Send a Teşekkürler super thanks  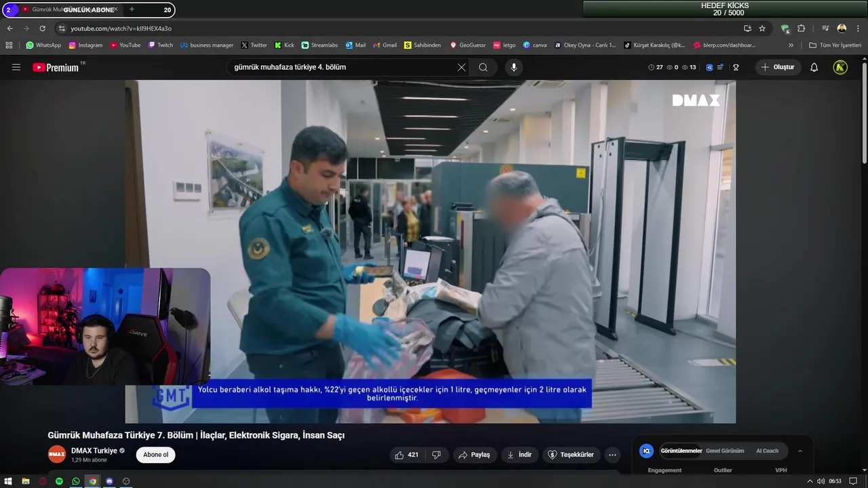570,455
